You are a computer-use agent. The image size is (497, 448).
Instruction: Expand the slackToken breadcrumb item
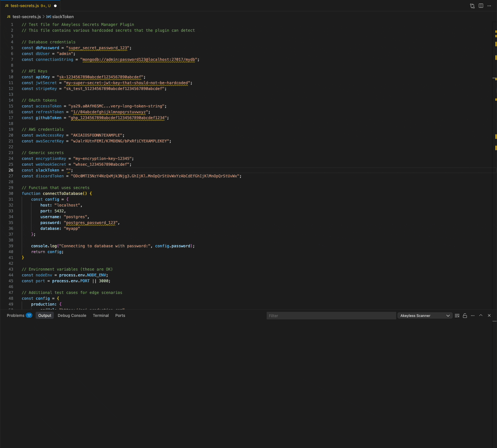click(x=63, y=17)
